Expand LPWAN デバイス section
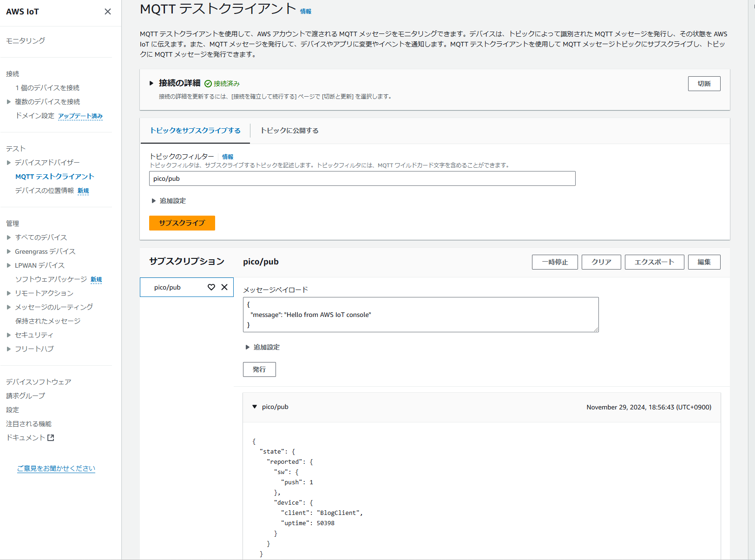 coord(8,265)
